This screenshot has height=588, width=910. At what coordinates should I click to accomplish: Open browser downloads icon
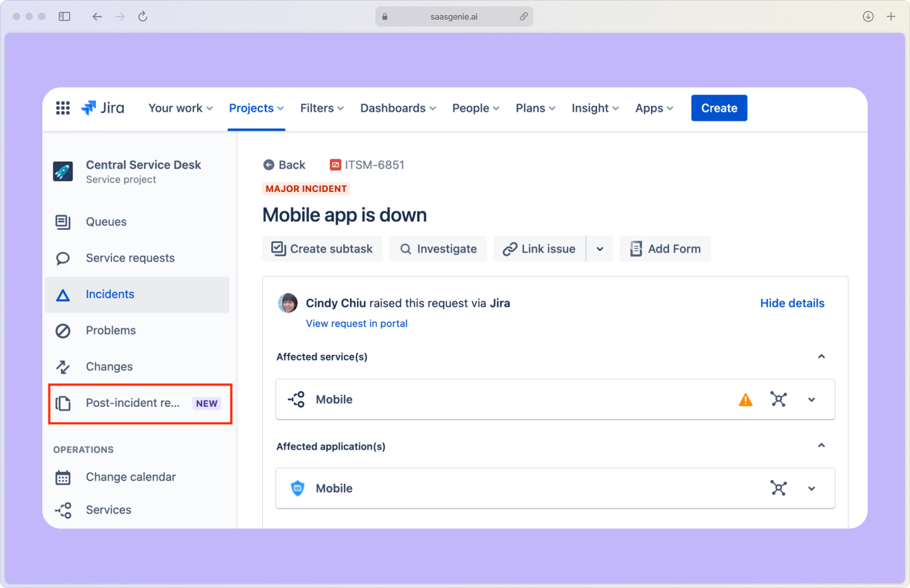[868, 16]
